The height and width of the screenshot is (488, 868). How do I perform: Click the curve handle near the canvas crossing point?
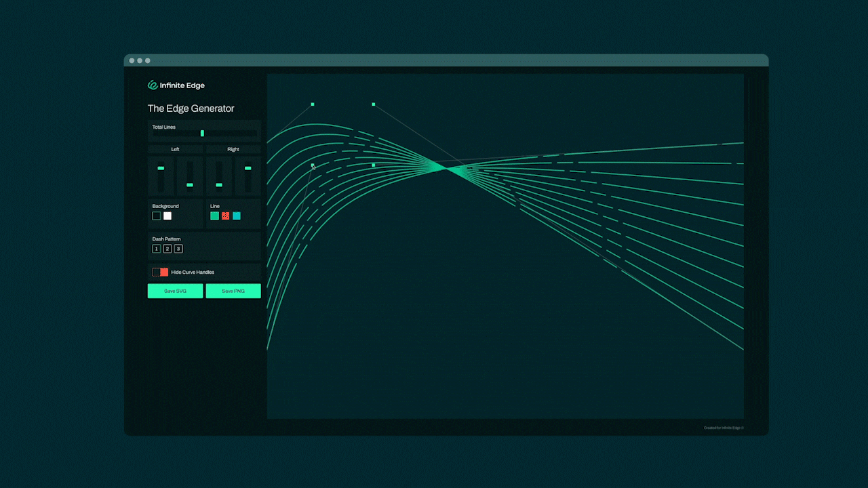(373, 165)
